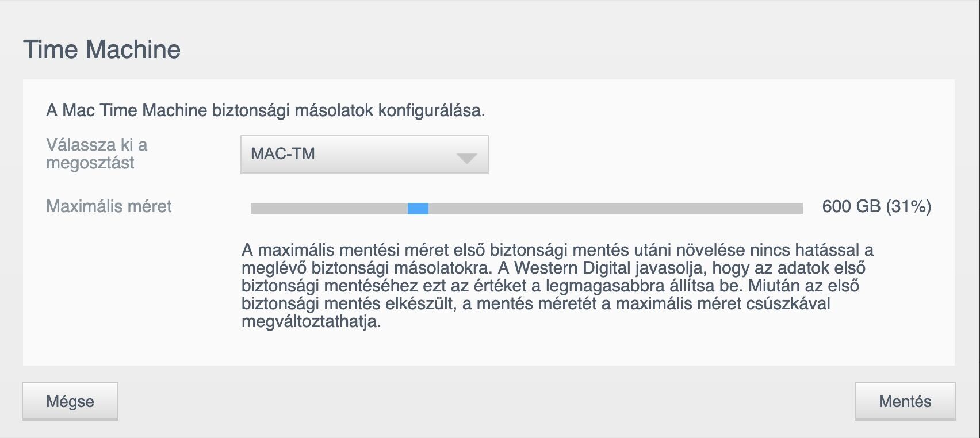Open the MAC-TM share dropdown
Viewport: 980px width, 438px height.
363,154
